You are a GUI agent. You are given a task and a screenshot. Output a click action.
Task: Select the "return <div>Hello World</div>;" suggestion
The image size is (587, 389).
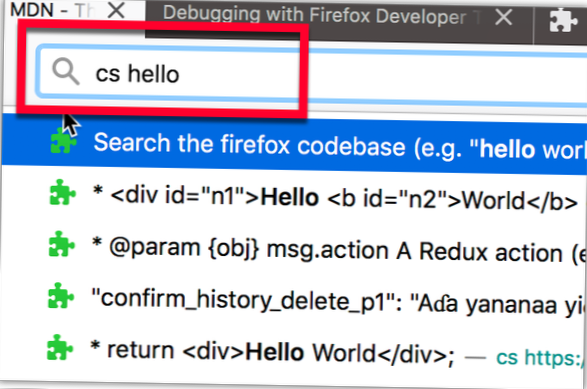click(291, 352)
